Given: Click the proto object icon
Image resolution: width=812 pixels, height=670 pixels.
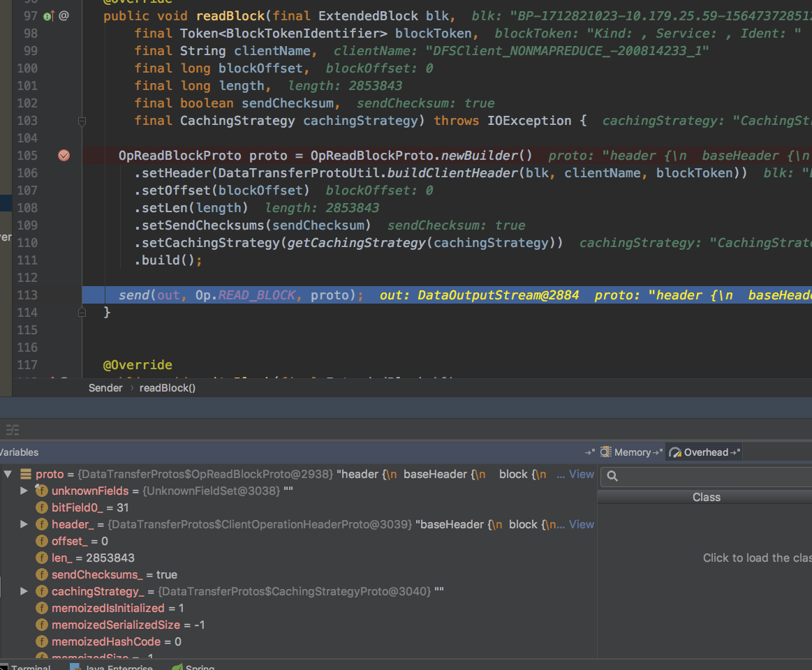Looking at the screenshot, I should pos(25,474).
